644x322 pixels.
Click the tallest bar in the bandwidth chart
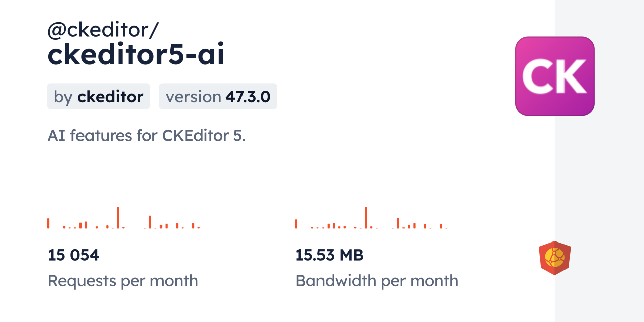[366, 218]
